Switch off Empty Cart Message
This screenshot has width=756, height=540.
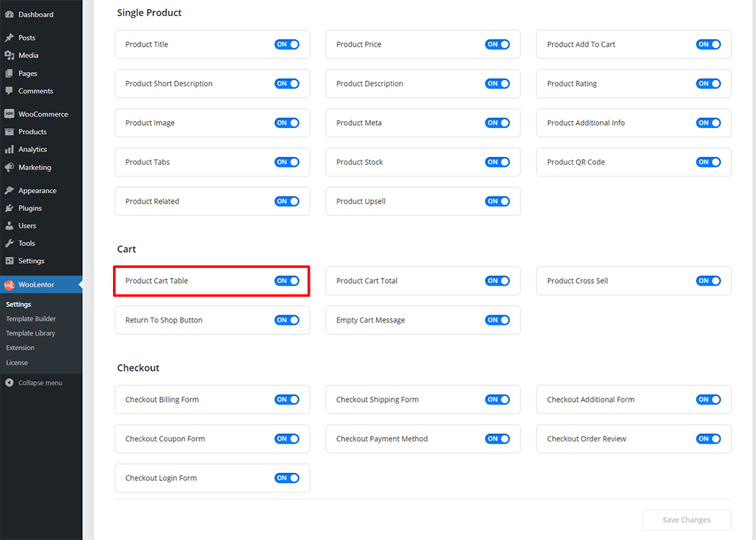(x=498, y=320)
